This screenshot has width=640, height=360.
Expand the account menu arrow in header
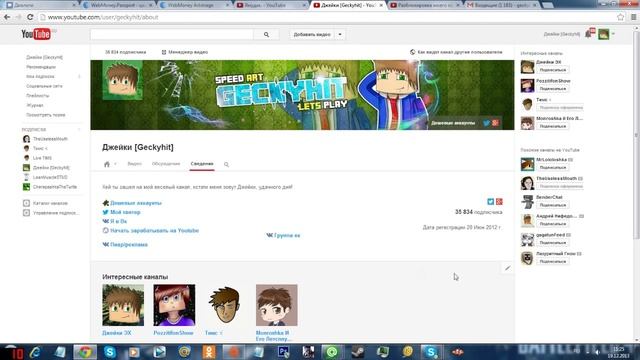pos(613,34)
